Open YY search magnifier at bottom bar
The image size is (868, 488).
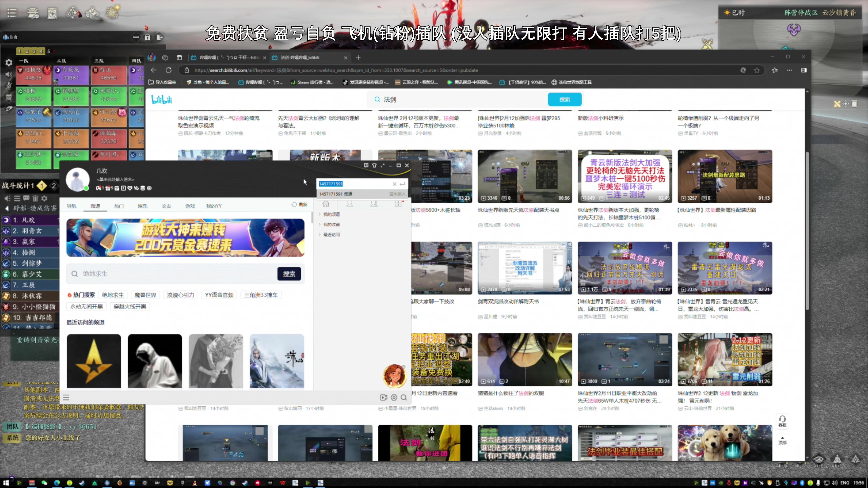[x=404, y=398]
